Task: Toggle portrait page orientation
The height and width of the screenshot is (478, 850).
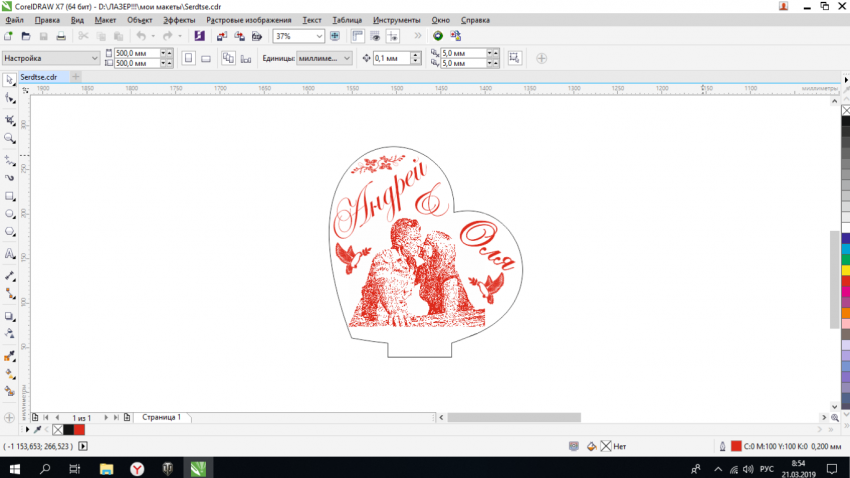Action: (x=188, y=59)
